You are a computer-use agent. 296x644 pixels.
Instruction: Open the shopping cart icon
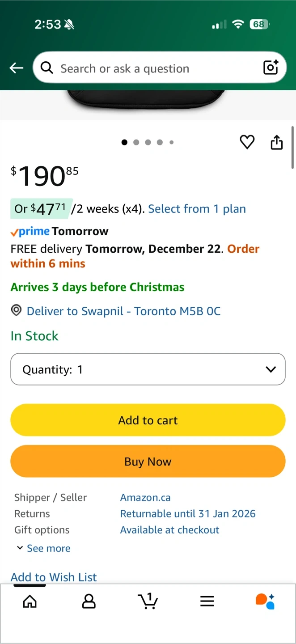pyautogui.click(x=148, y=601)
